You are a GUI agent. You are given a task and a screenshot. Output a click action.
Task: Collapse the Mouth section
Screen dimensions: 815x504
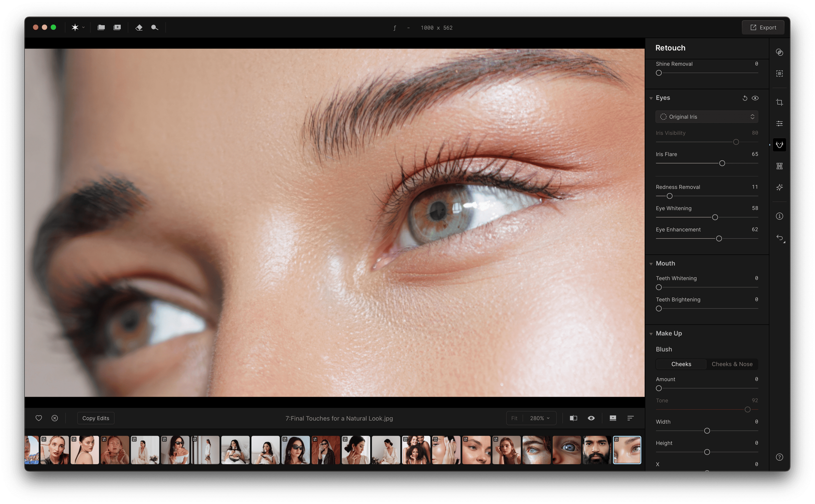click(651, 264)
